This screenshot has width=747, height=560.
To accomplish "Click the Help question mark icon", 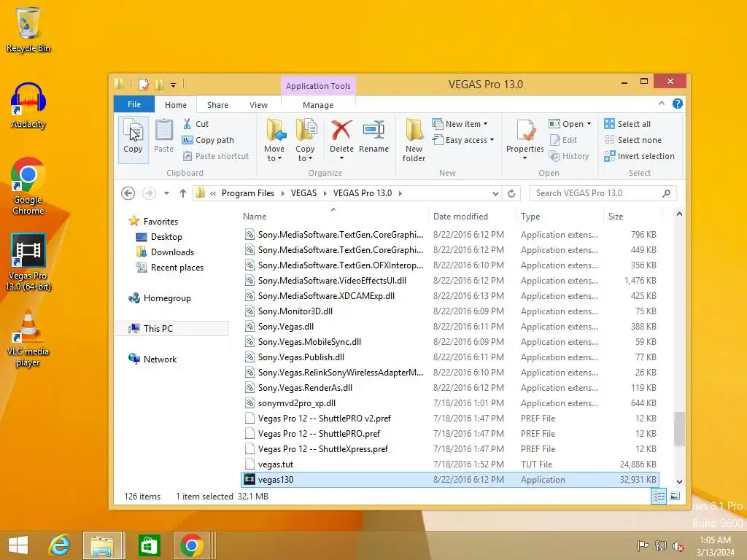I will [678, 104].
